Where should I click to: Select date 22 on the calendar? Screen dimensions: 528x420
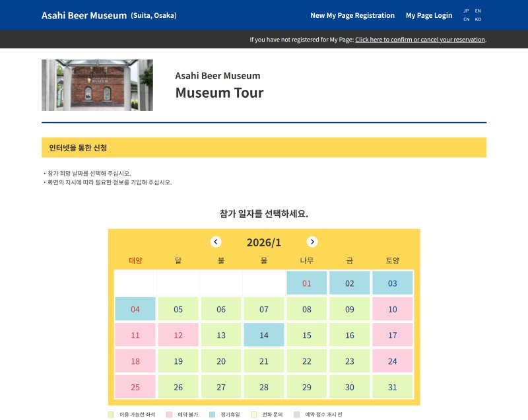click(307, 361)
